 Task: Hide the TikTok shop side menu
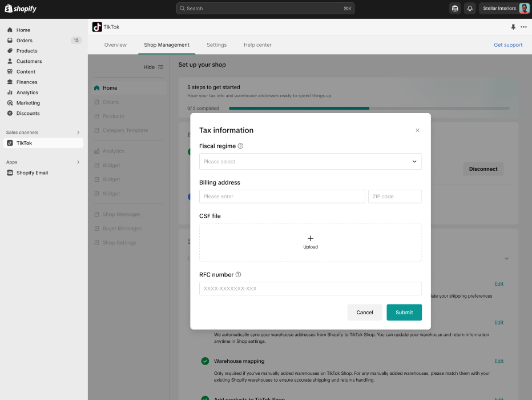click(153, 67)
